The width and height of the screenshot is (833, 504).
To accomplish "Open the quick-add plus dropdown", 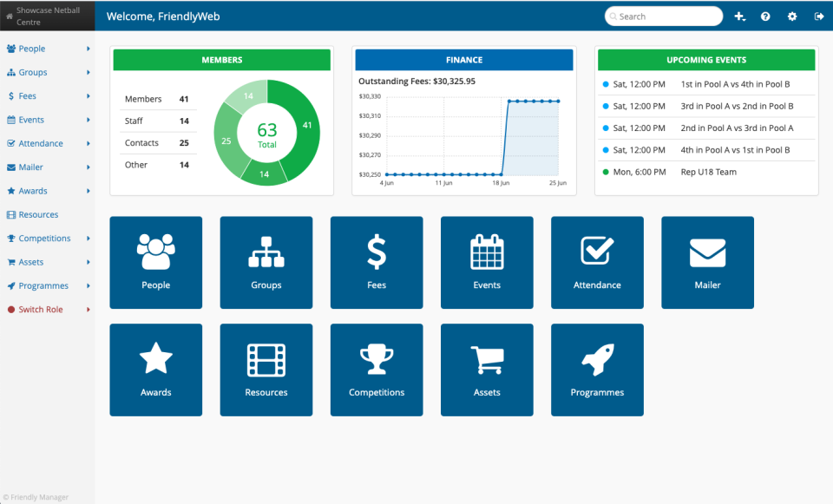I will (x=739, y=16).
